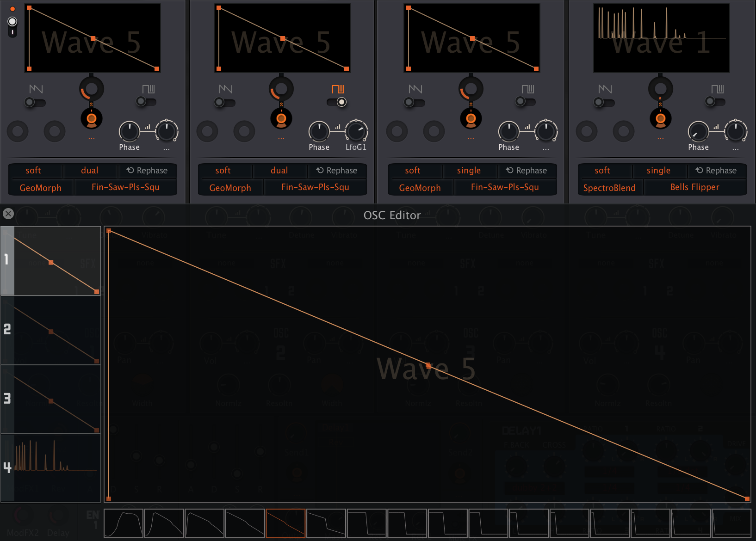Enable the pulse wave switch on oscillator 1

pos(146,101)
